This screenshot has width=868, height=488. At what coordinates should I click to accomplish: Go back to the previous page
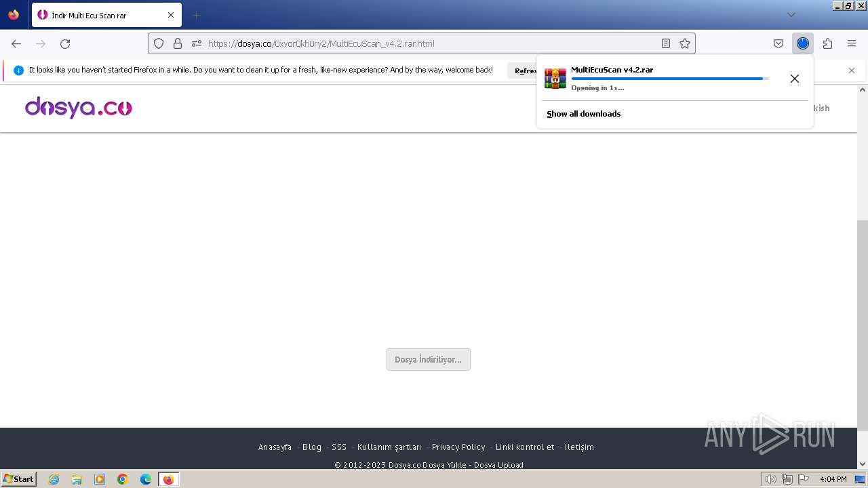pos(16,43)
